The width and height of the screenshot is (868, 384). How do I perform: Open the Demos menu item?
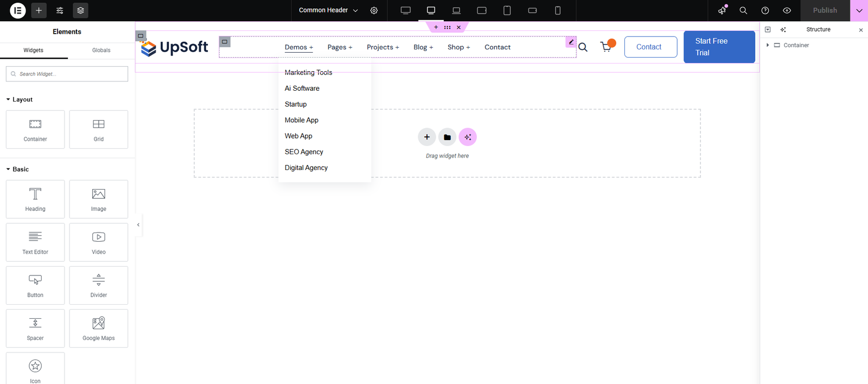point(299,47)
